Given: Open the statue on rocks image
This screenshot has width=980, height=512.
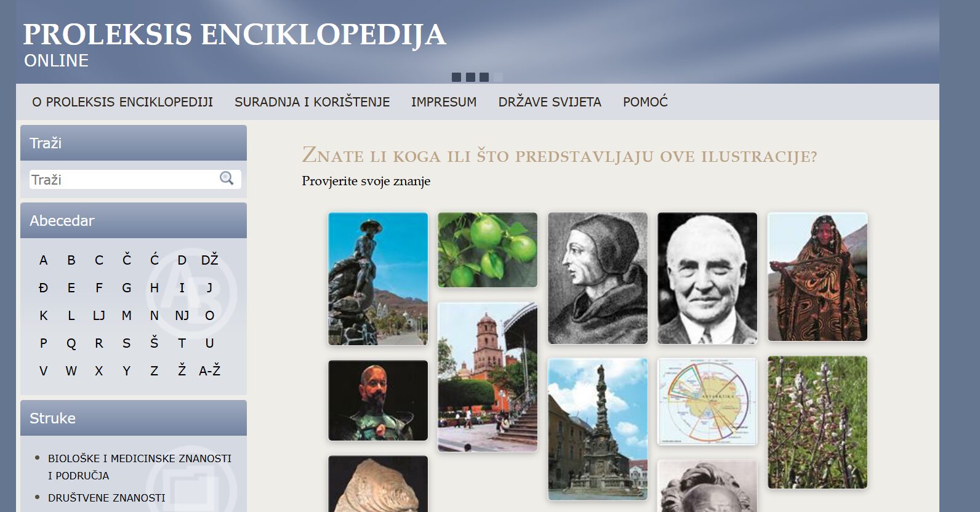Looking at the screenshot, I should 378,279.
